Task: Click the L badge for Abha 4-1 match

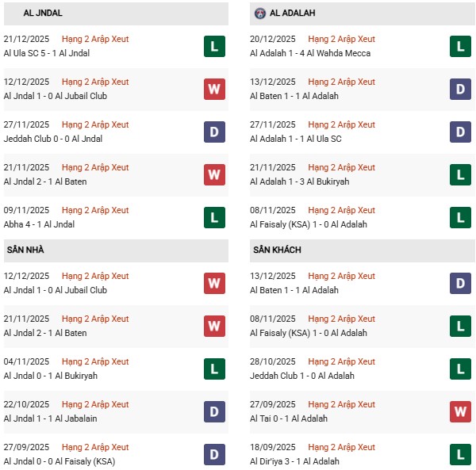Action: (214, 217)
